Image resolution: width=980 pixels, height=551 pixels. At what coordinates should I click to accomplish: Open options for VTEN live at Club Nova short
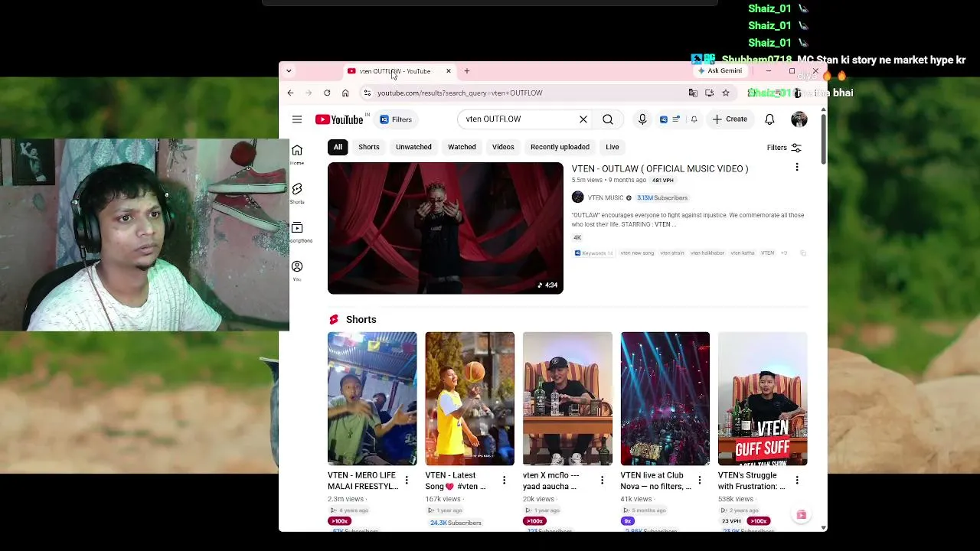point(699,481)
